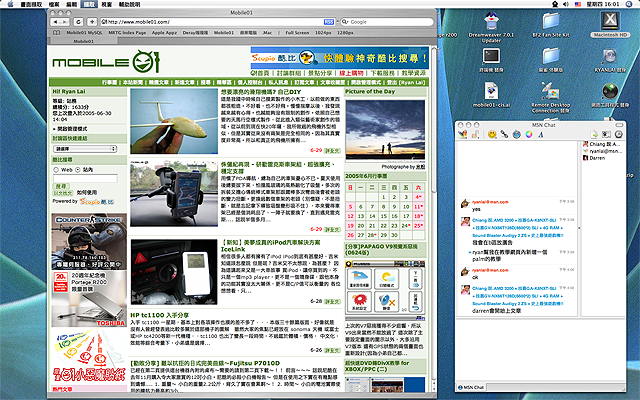
Task: Click the plus add-bookmark button in Safari
Action: tap(93, 22)
